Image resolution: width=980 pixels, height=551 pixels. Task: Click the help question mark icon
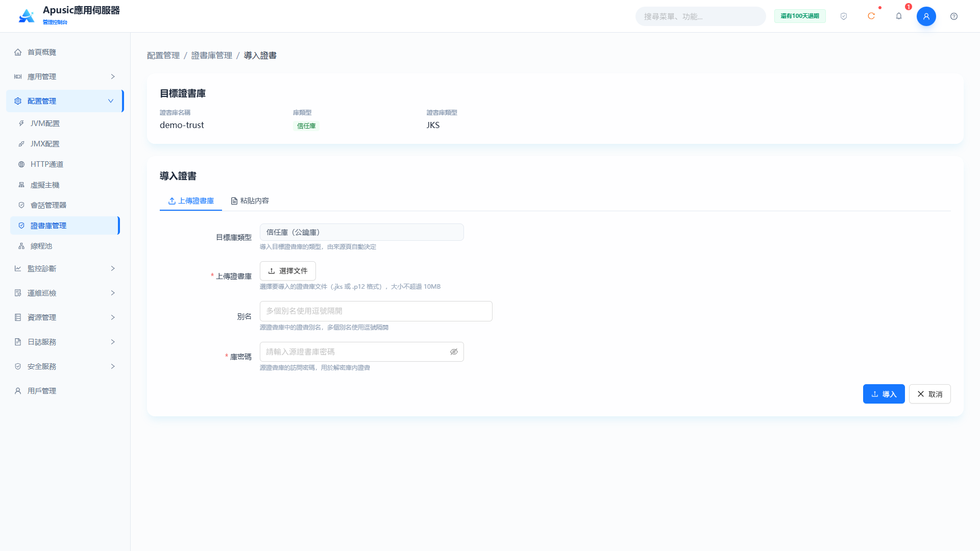[954, 16]
